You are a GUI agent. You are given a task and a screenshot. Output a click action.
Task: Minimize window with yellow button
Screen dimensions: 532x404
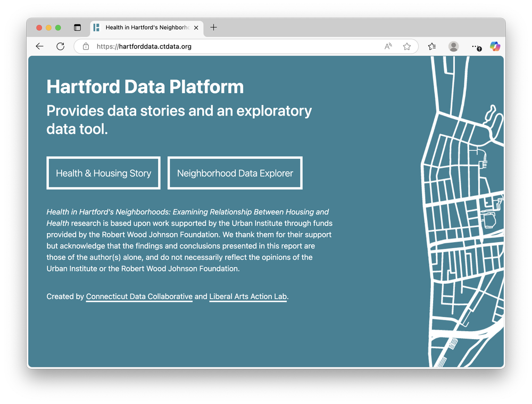point(48,28)
